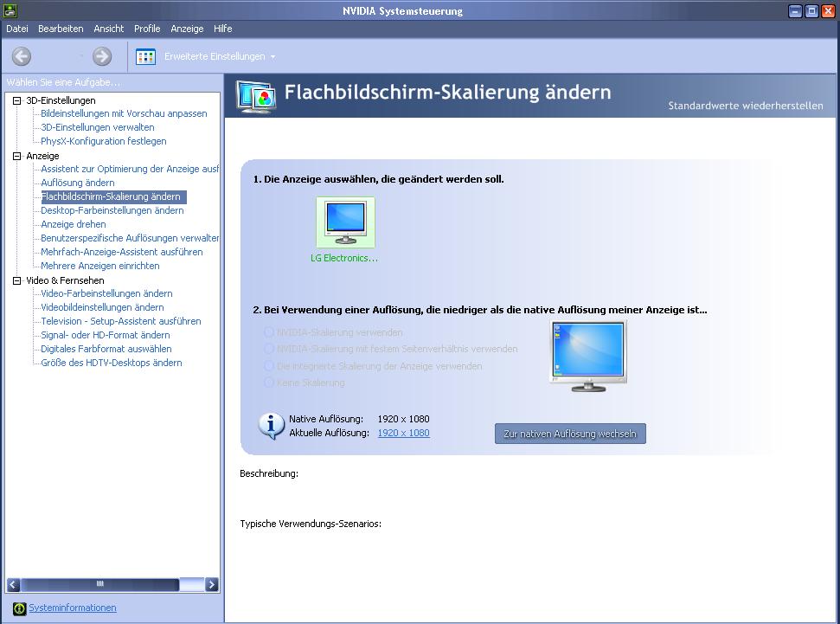This screenshot has width=840, height=624.
Task: Open Benutzerspezifische Auflösungen verwalten
Action: tap(130, 239)
